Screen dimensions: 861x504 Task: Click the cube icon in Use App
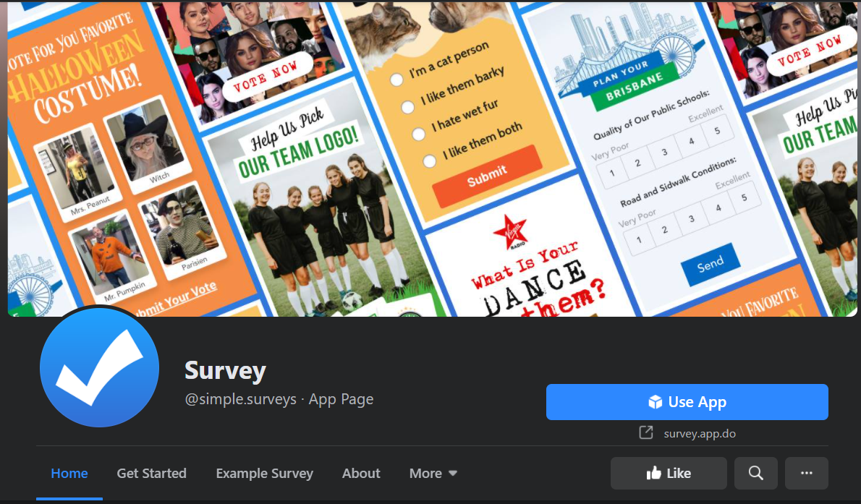point(655,402)
